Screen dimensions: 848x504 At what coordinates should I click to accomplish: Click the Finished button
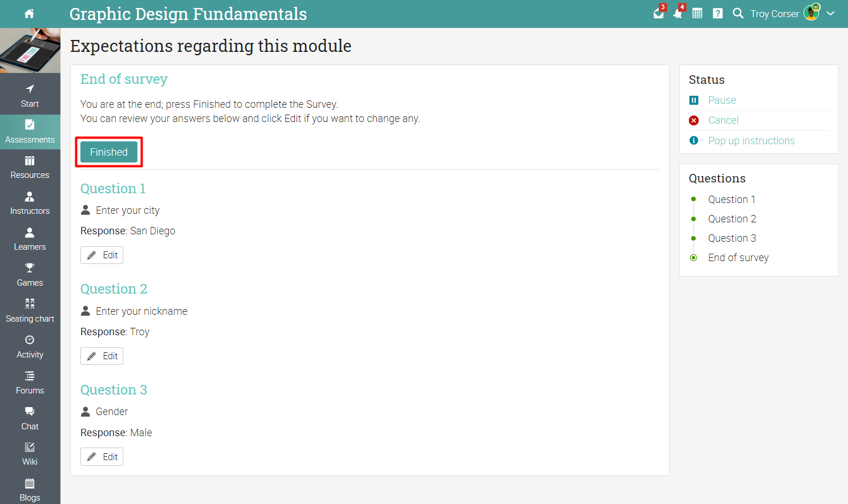click(x=109, y=152)
